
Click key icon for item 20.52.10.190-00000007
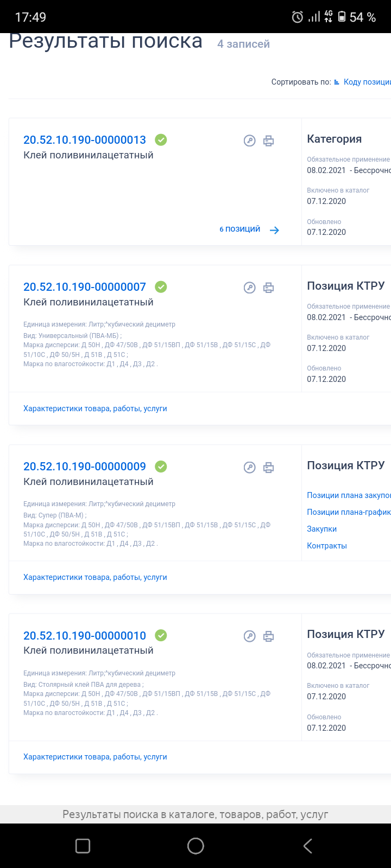pos(249,288)
